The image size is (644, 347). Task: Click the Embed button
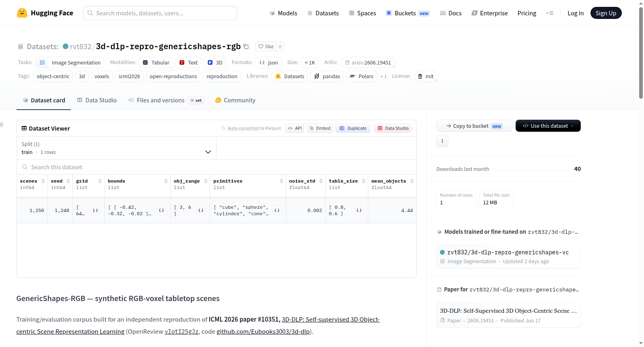pos(320,128)
